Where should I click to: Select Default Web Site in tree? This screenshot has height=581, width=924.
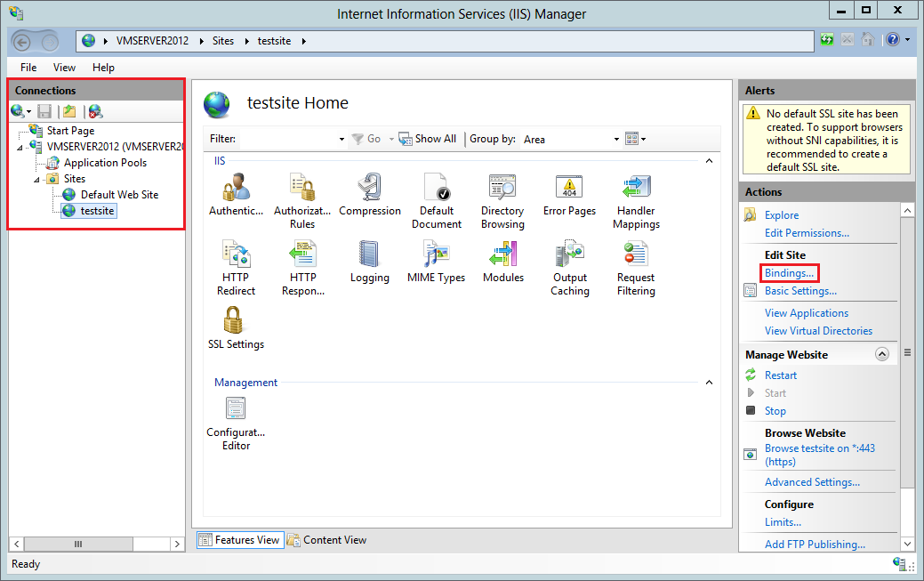point(119,195)
